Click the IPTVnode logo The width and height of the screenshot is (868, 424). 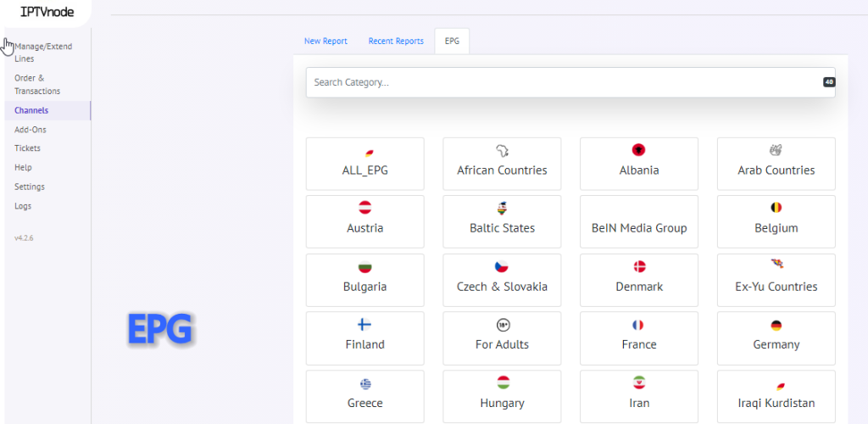point(47,11)
